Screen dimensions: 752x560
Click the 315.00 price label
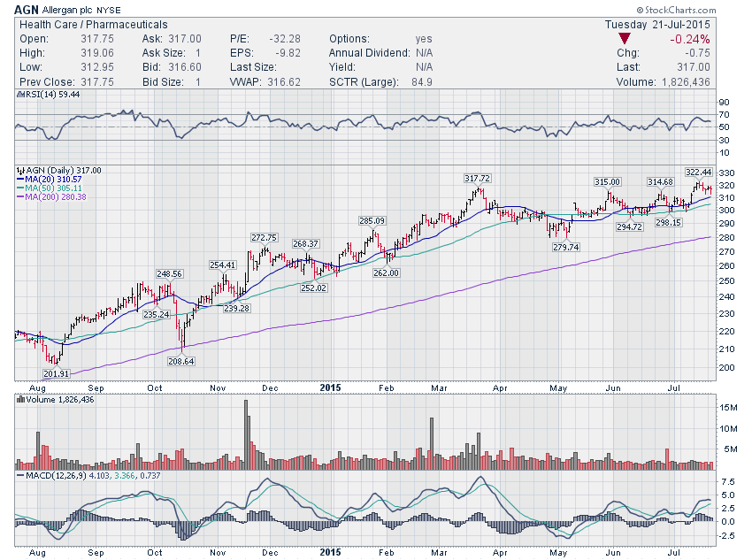point(608,181)
